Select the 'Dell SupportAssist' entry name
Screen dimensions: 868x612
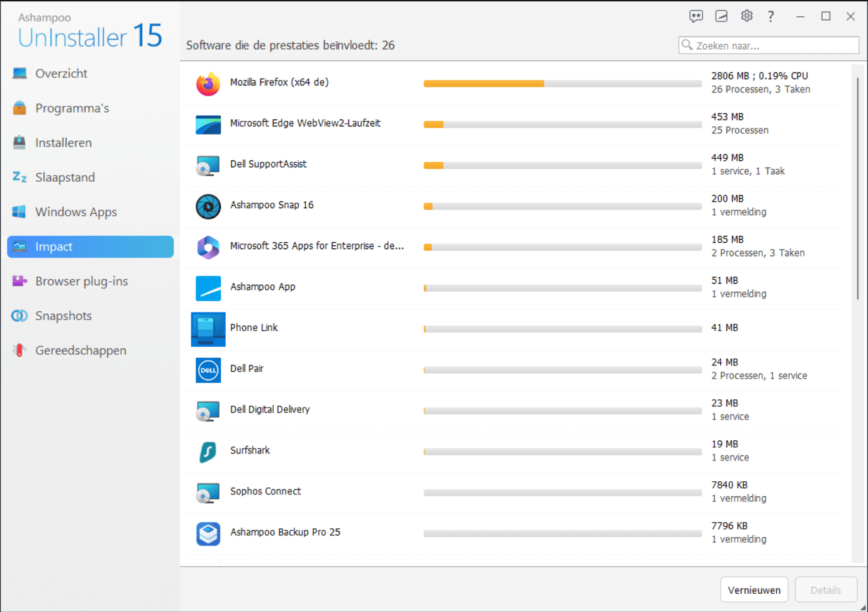269,164
